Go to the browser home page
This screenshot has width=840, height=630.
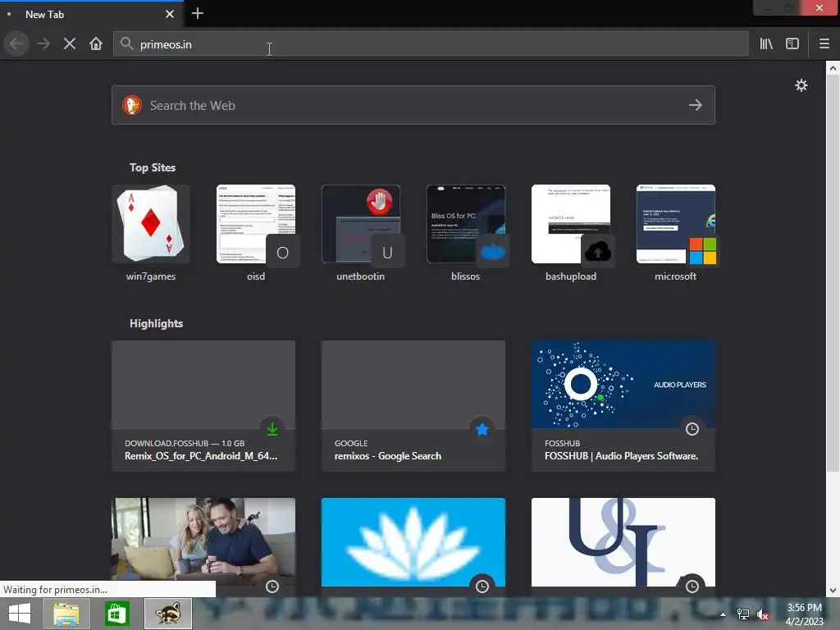coord(96,44)
